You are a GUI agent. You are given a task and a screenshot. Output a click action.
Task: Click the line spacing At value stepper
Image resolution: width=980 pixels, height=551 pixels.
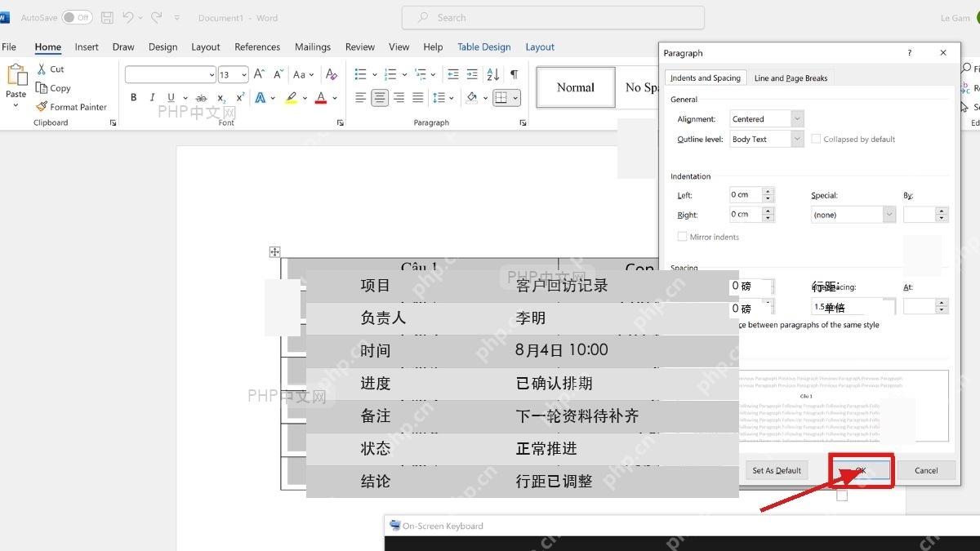[x=942, y=306]
